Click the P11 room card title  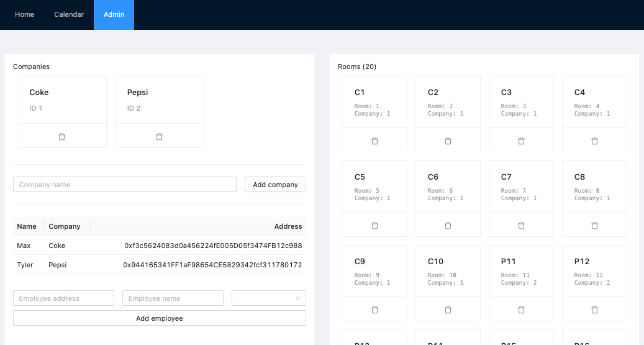(508, 262)
